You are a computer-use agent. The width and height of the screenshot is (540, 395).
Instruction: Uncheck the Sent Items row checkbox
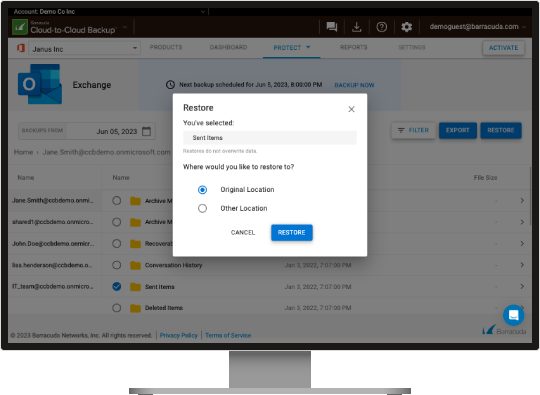click(x=117, y=286)
